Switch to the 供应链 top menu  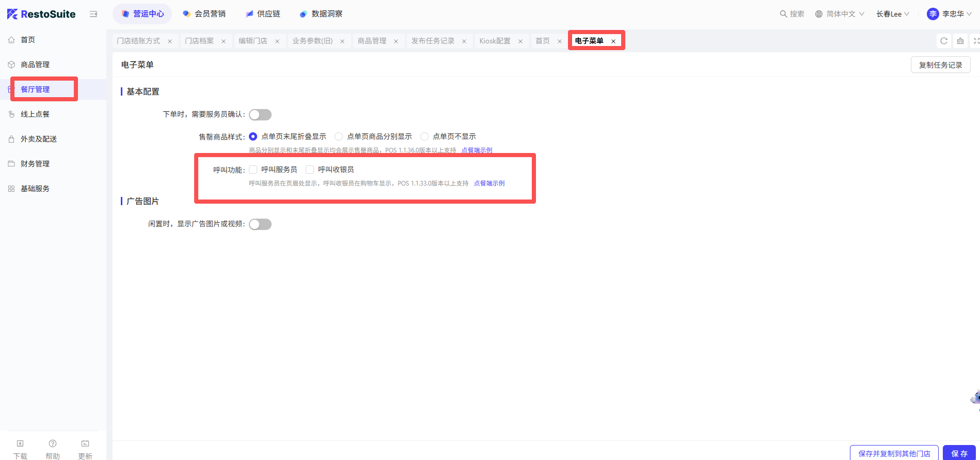(263, 14)
